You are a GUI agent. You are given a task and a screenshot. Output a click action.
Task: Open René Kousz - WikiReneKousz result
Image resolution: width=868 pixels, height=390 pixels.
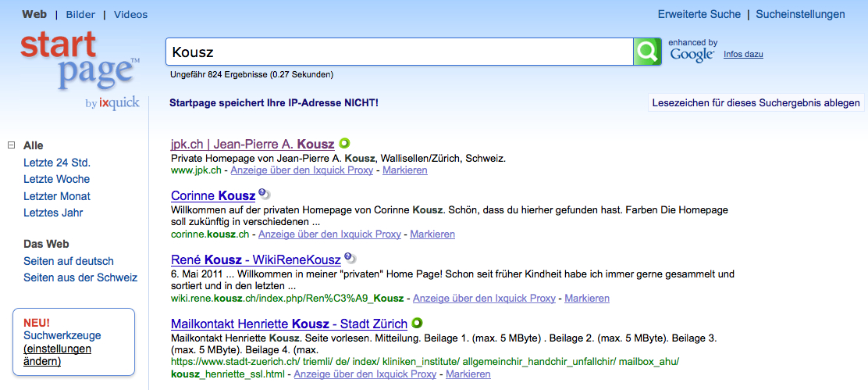(256, 259)
